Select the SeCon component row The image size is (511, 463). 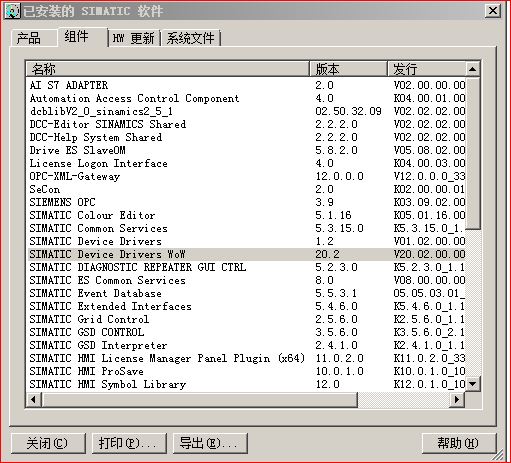246,189
